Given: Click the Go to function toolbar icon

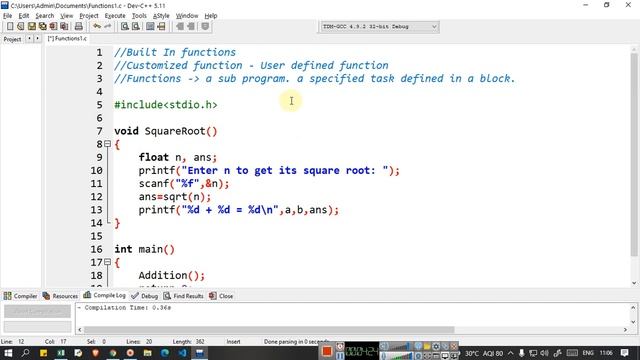Looking at the screenshot, I should 150,26.
